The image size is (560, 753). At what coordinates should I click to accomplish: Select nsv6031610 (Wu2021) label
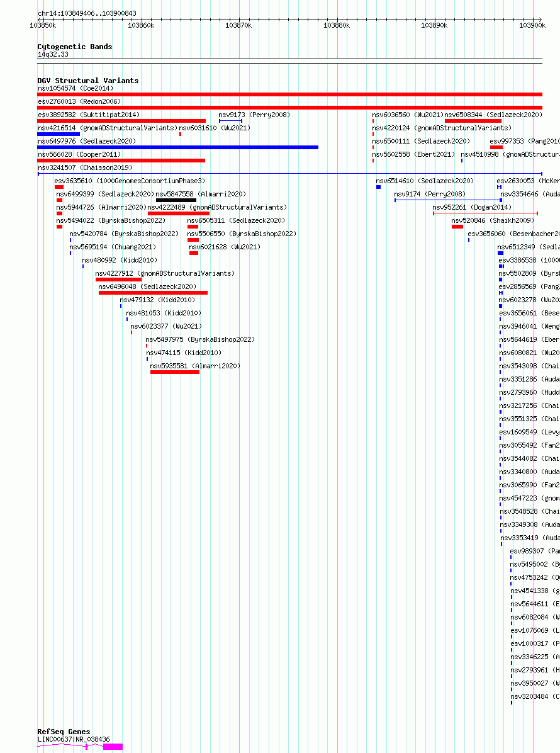point(215,128)
